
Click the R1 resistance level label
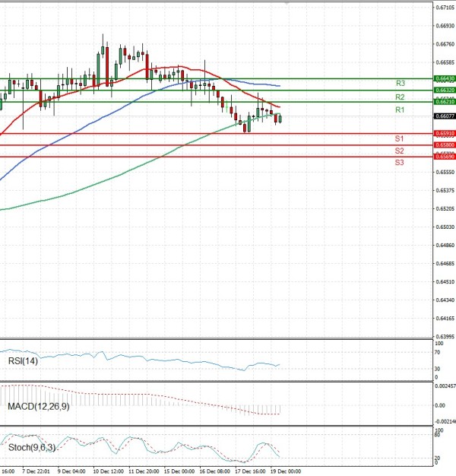399,110
